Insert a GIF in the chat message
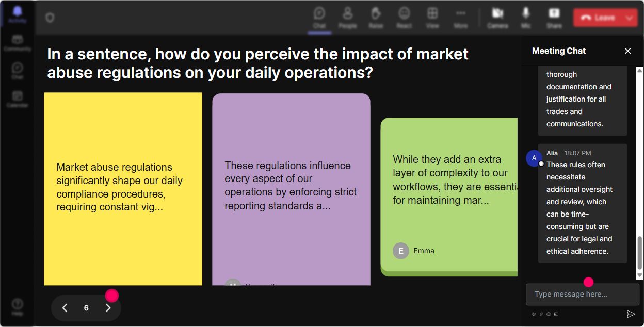 tap(556, 314)
